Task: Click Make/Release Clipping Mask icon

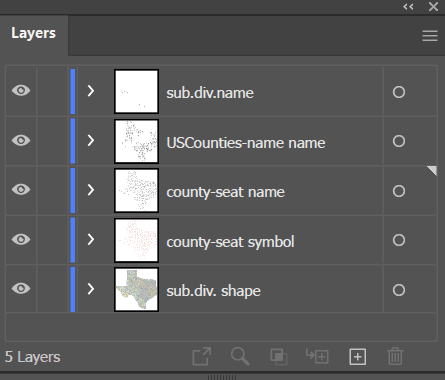Action: click(279, 357)
